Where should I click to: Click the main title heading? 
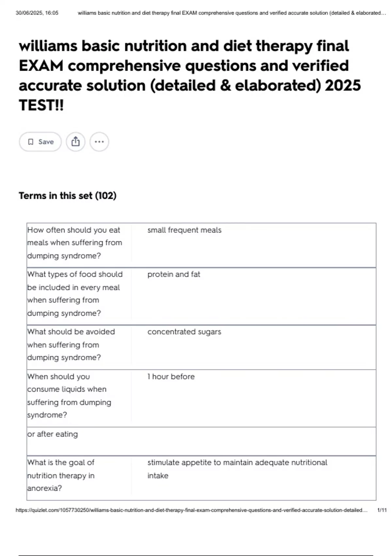[x=190, y=76]
